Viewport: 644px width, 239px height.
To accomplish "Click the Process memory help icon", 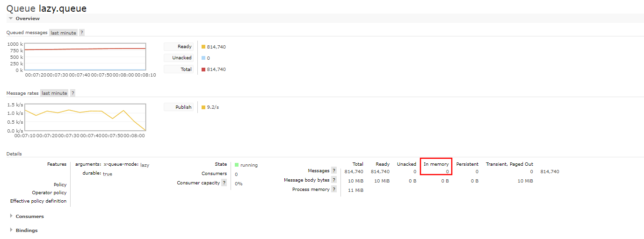I will click(334, 189).
